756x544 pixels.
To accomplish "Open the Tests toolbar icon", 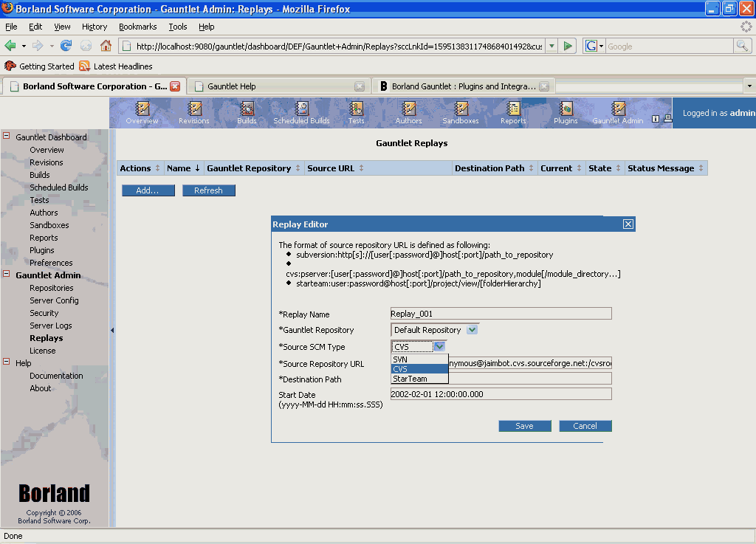I will pos(356,113).
